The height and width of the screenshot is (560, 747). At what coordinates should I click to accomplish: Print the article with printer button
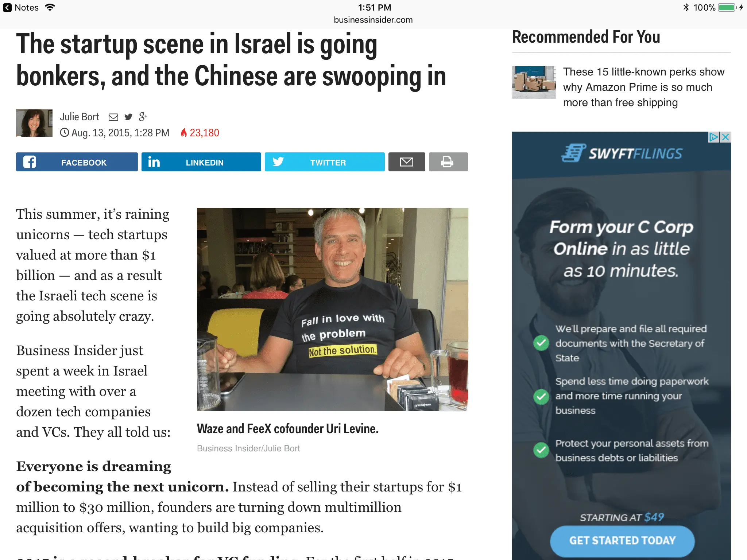click(x=448, y=162)
